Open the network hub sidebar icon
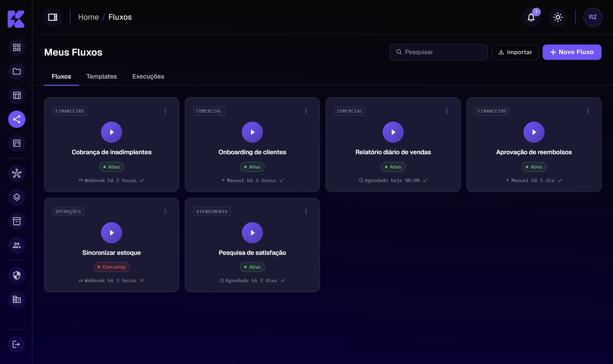This screenshot has height=364, width=613. [x=17, y=173]
